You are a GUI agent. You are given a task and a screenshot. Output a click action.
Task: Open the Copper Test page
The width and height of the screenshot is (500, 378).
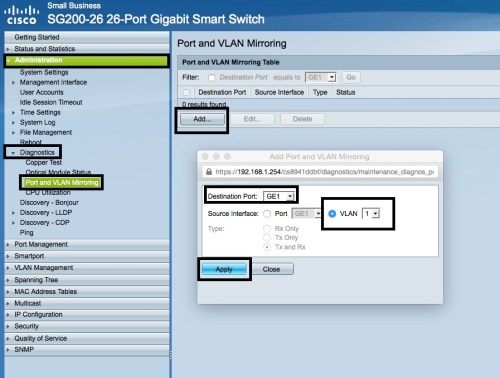point(44,162)
